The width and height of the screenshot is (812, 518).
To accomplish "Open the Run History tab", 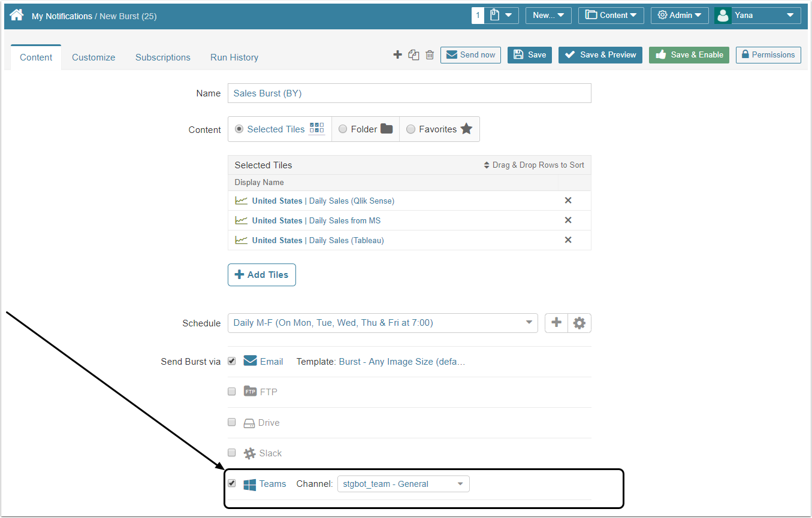I will 234,57.
